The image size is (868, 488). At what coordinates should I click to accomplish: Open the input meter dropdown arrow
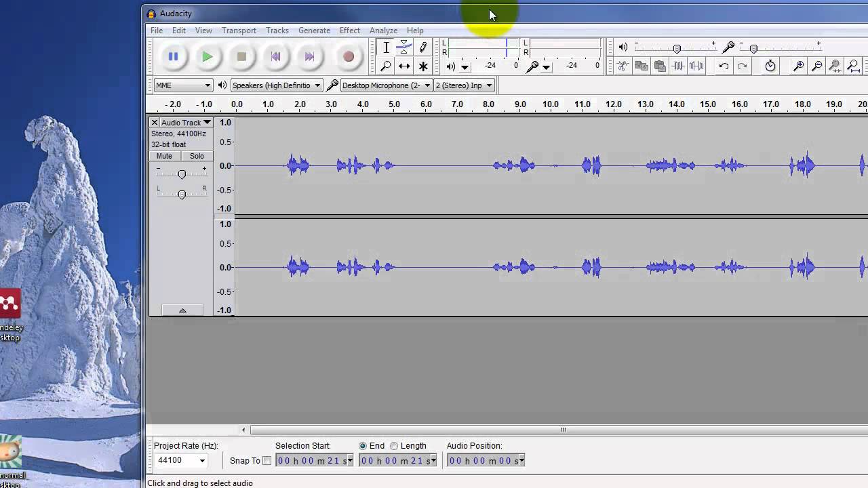[546, 66]
